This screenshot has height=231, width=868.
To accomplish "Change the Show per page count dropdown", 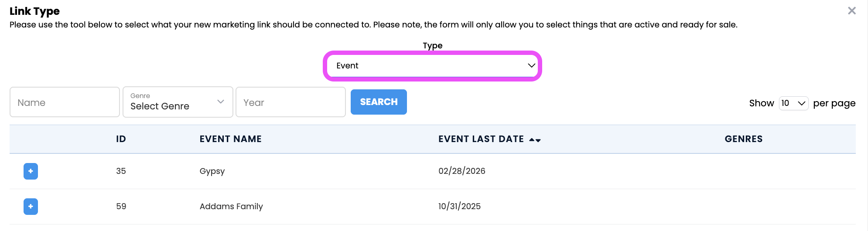I will tap(793, 103).
